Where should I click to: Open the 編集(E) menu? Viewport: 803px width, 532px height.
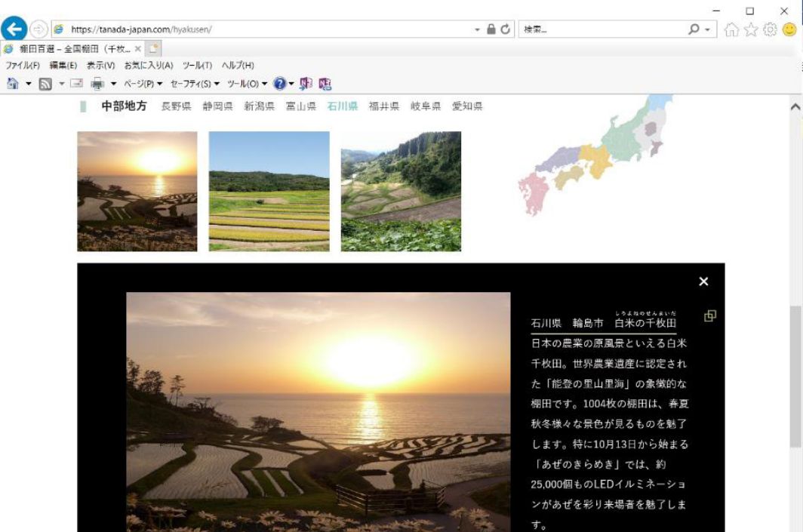tap(63, 66)
